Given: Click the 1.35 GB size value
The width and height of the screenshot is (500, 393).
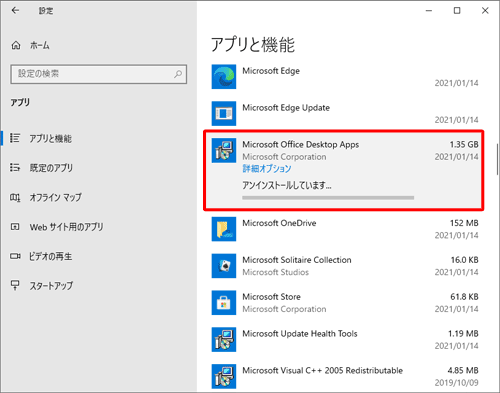Looking at the screenshot, I should coord(464,145).
